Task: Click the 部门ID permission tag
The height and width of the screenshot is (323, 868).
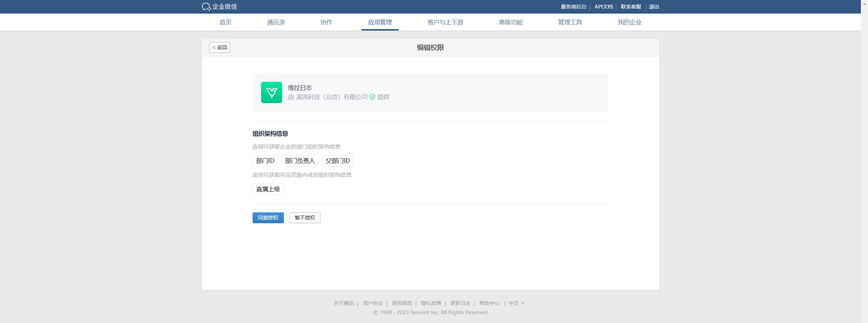Action: (265, 161)
